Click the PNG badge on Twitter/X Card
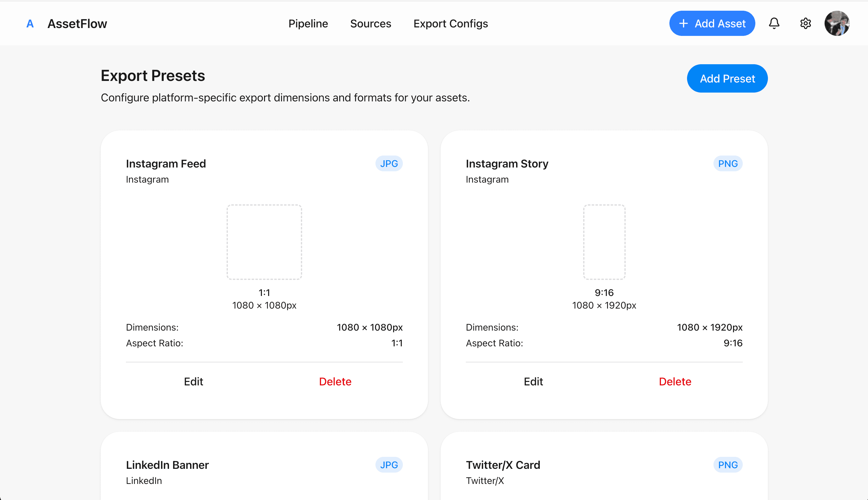This screenshot has height=500, width=868. 728,465
